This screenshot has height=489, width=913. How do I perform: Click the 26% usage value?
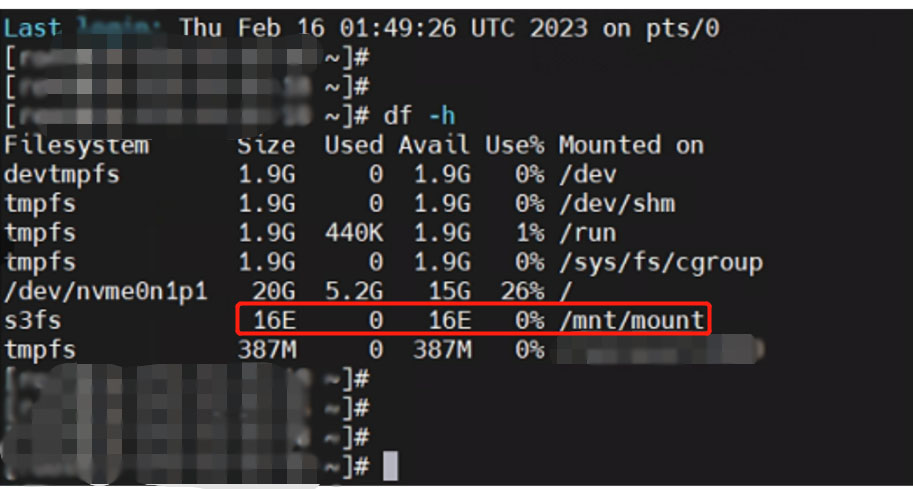click(x=522, y=291)
